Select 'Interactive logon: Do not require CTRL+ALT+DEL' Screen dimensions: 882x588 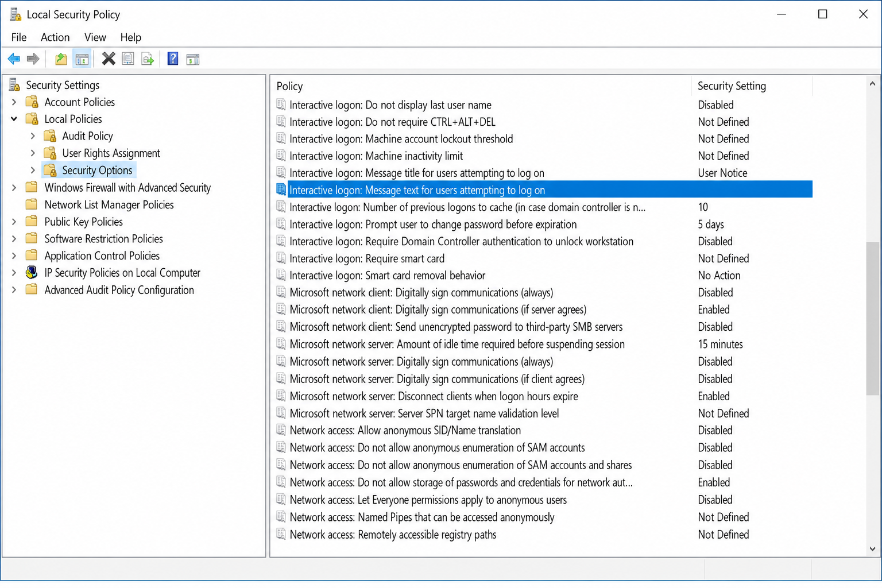(x=392, y=122)
